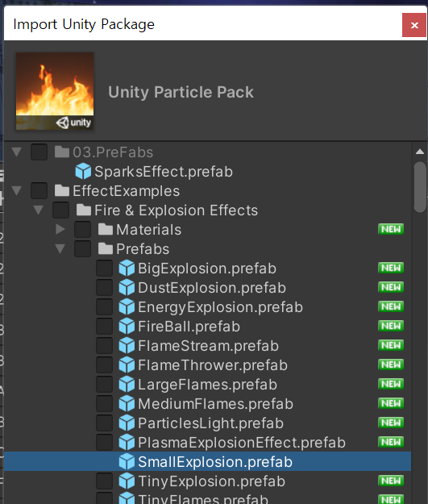Image resolution: width=428 pixels, height=504 pixels.
Task: Click the TinyExplosion.prefab cube icon
Action: click(127, 481)
